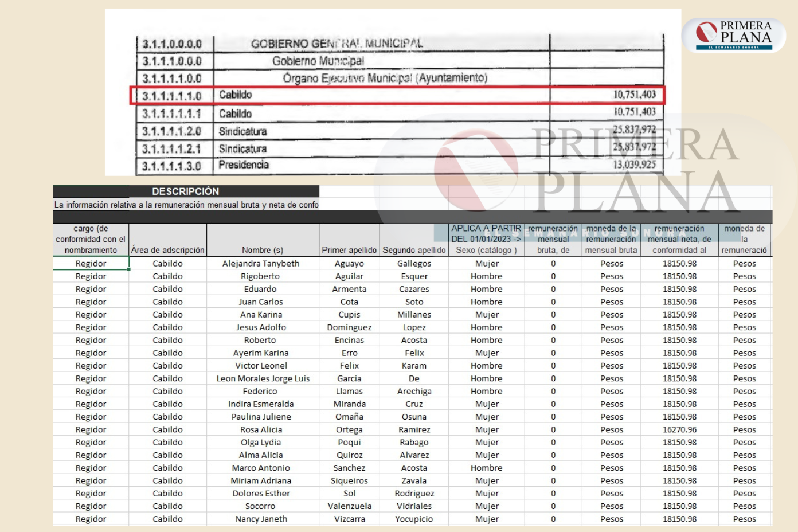Click the budget code 3.1.1.1.3.0
Viewport: 798px width, 532px height.
pos(171,166)
